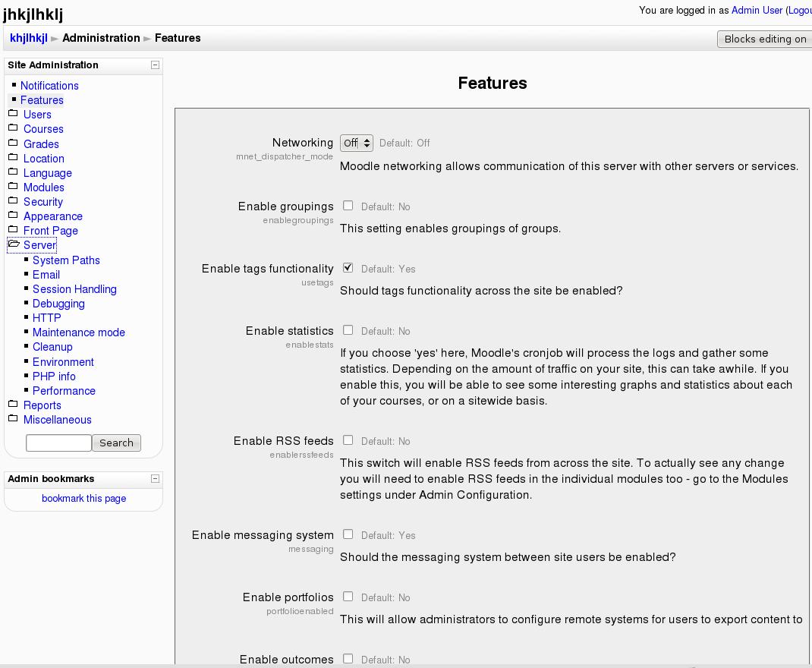
Task: Enable the messaging system checkbox
Action: (348, 534)
